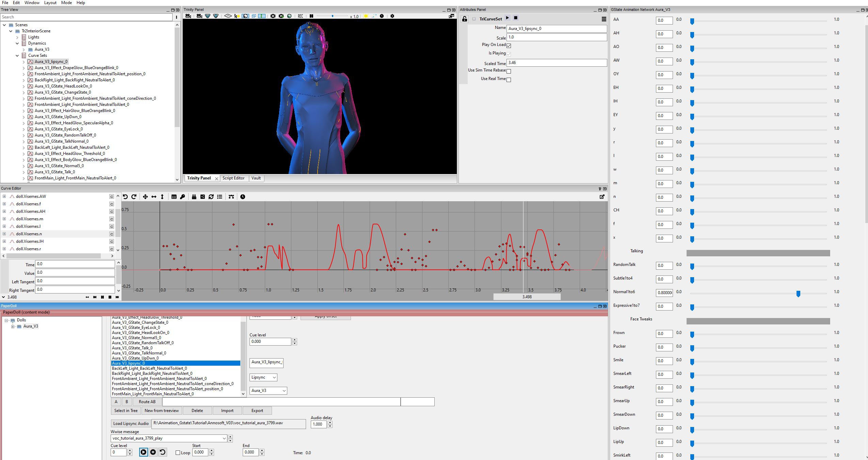Click the TriCurveSet lock icon
The image size is (868, 460).
(x=464, y=19)
